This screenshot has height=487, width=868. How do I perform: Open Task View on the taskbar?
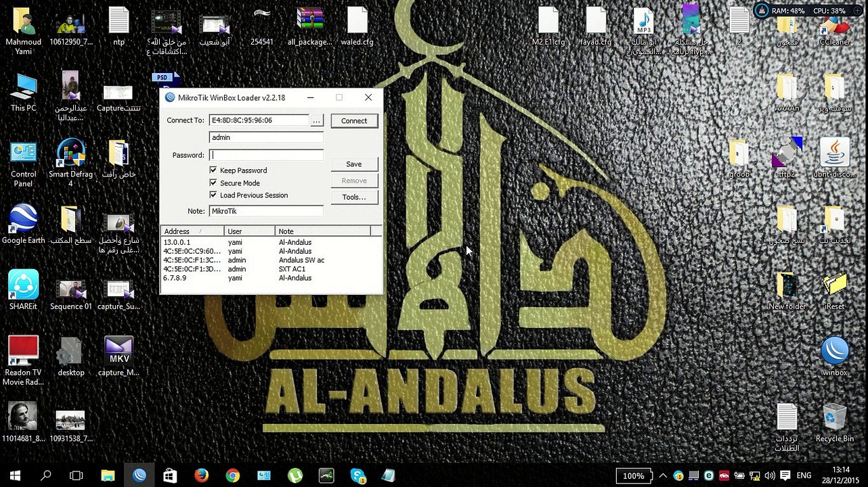[77, 476]
